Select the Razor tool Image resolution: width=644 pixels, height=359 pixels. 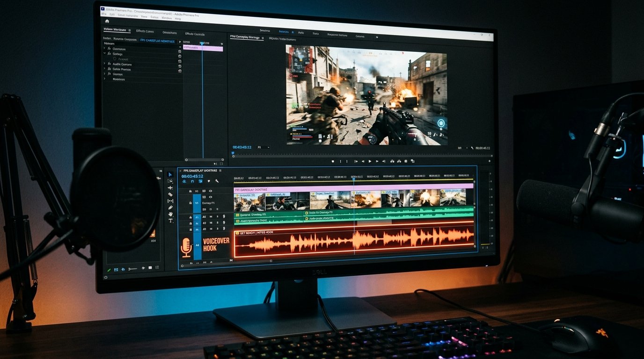coord(170,194)
